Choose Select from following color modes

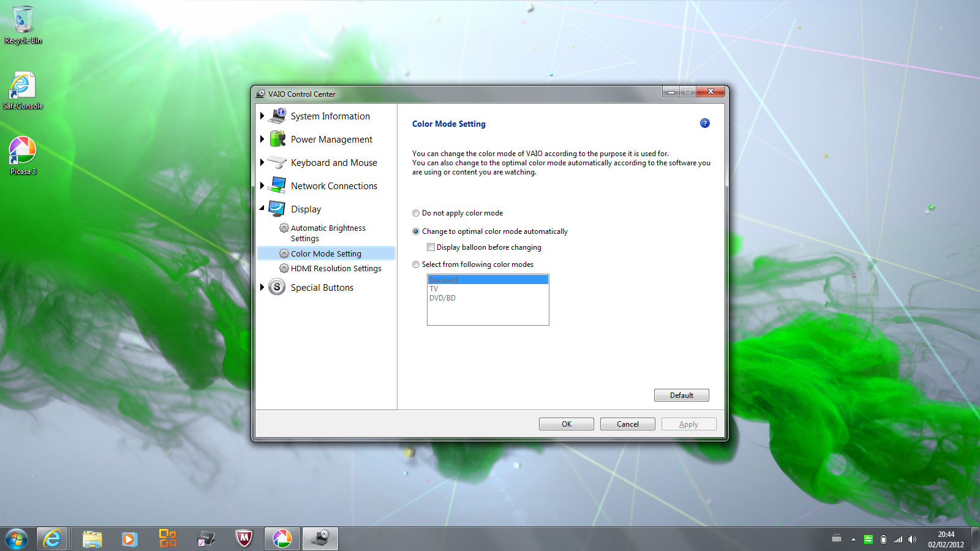(x=417, y=264)
